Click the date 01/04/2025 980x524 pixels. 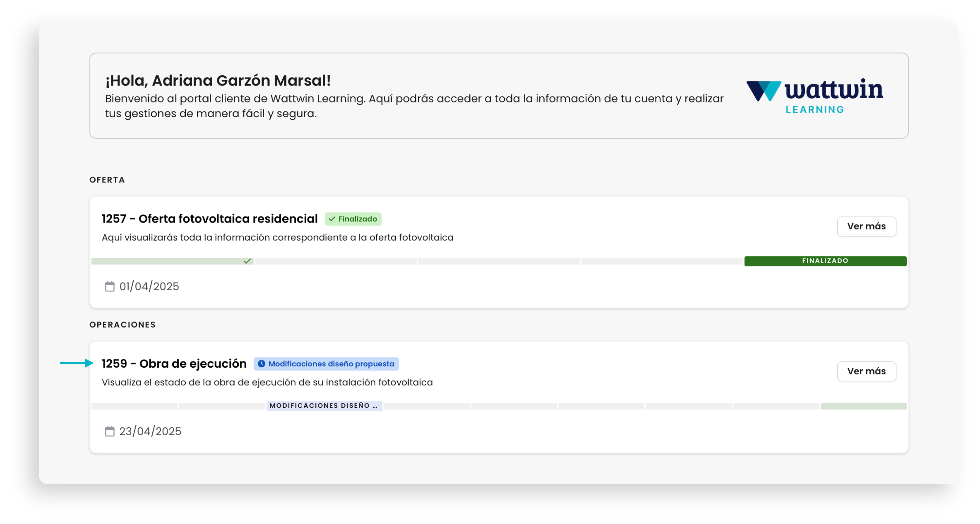(149, 286)
